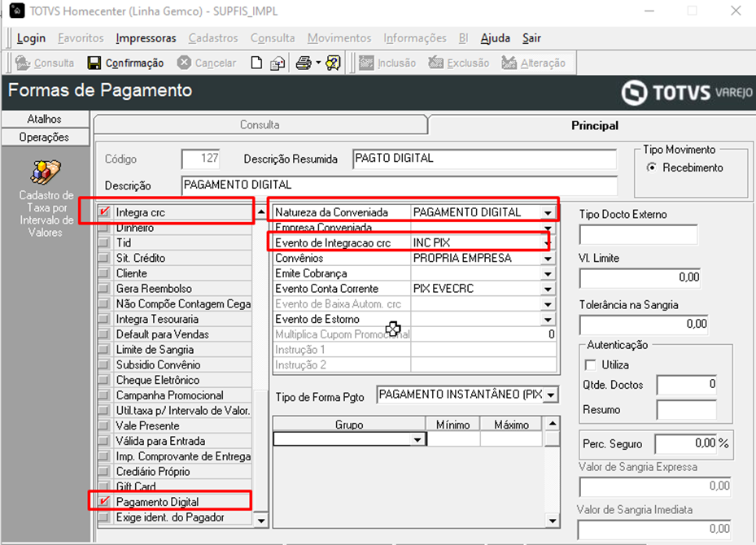The width and height of the screenshot is (756, 545).
Task: Expand the Emite Cobrança dropdown
Action: pos(548,273)
